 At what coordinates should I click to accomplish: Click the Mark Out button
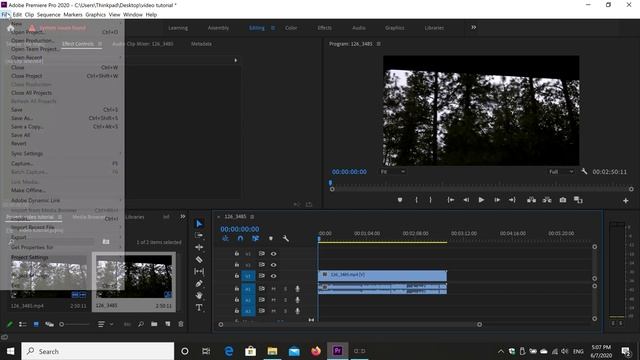pos(431,200)
